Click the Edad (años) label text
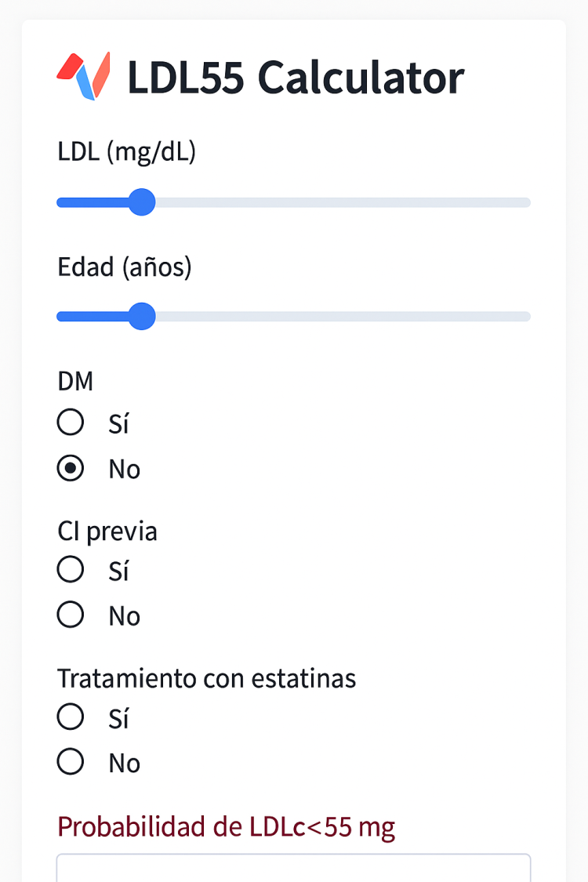This screenshot has width=588, height=882. coord(125,267)
